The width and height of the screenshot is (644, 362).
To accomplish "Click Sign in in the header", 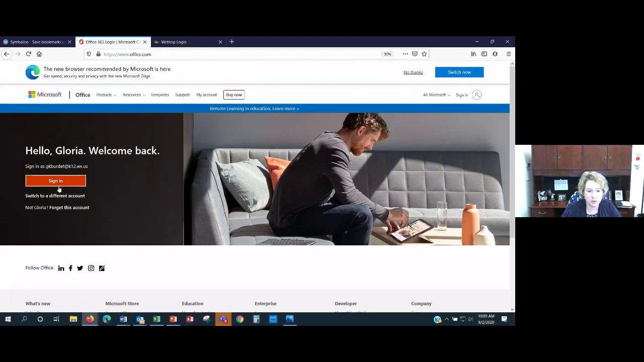I will (462, 95).
